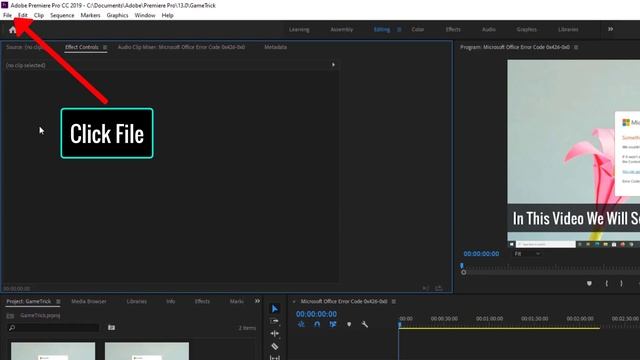Open the Info tab
Viewport: 640px width, 360px height.
[x=171, y=301]
